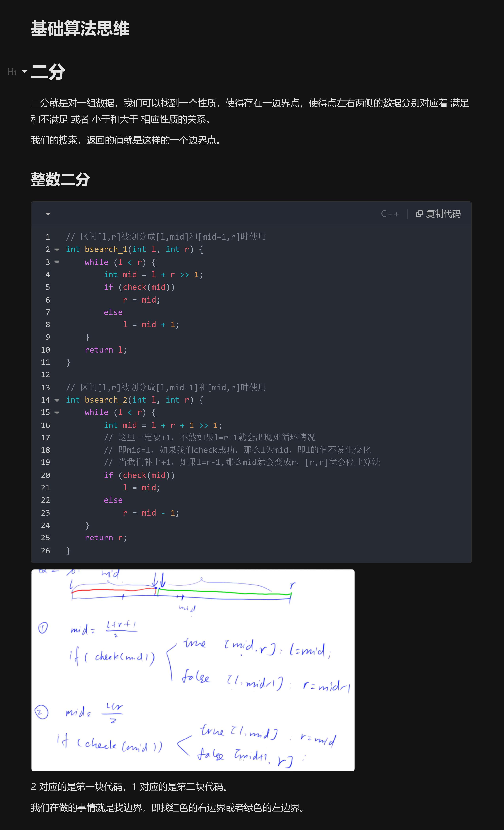This screenshot has height=830, width=504.
Task: Place cursor in the 整数二分 heading
Action: coord(60,179)
